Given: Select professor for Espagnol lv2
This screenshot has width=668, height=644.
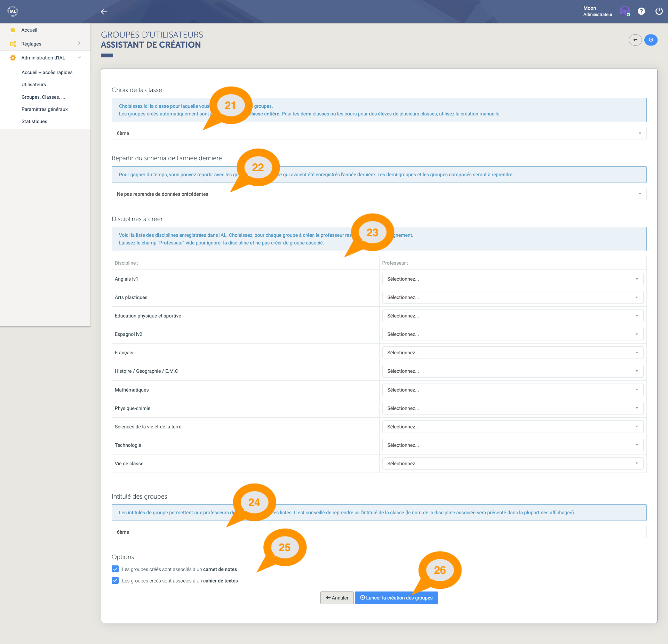Looking at the screenshot, I should [x=512, y=334].
